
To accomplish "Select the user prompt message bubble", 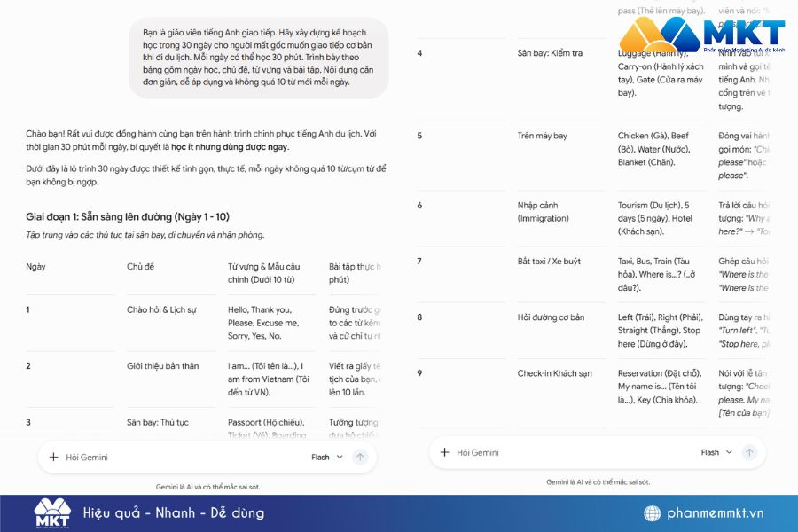I will pos(259,58).
